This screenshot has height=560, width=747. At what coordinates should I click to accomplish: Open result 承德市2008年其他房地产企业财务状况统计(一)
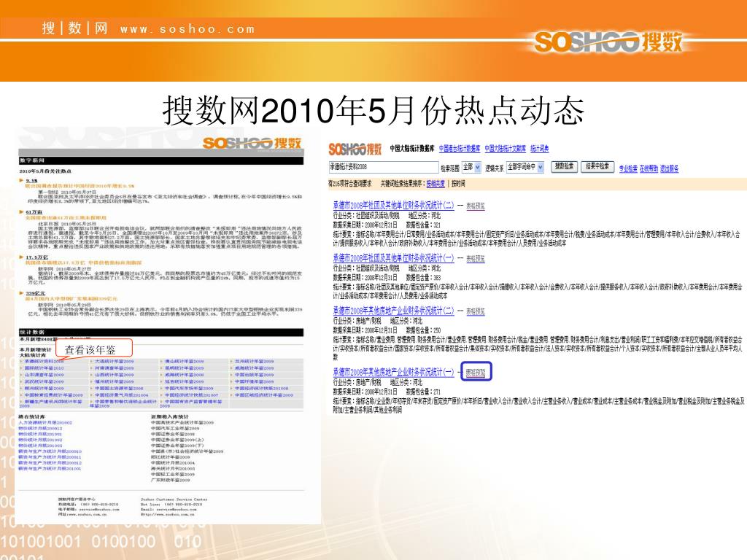tap(393, 372)
